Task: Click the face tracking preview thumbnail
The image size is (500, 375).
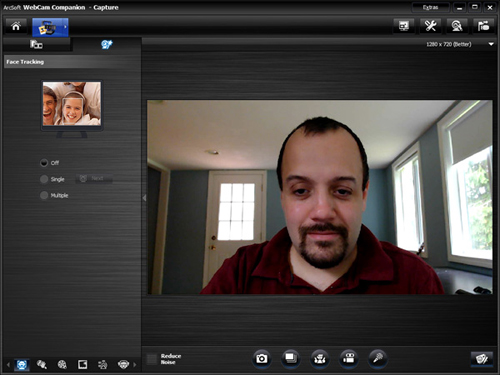Action: click(72, 104)
